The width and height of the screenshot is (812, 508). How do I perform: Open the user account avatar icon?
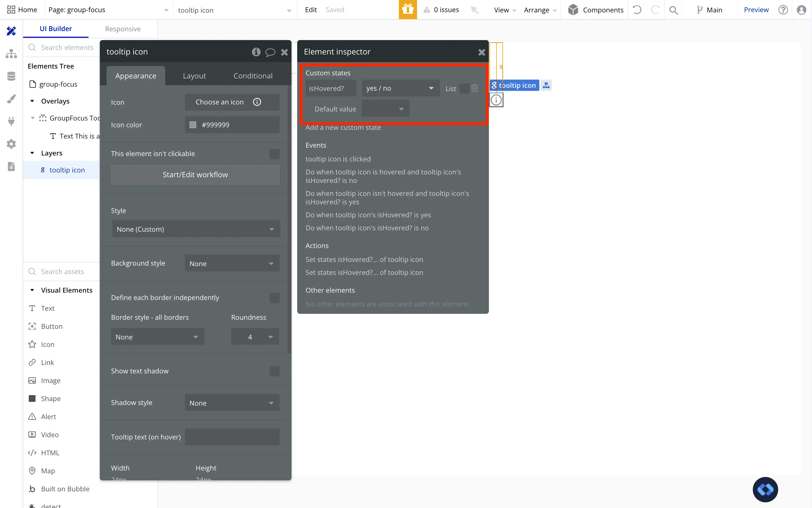(801, 10)
